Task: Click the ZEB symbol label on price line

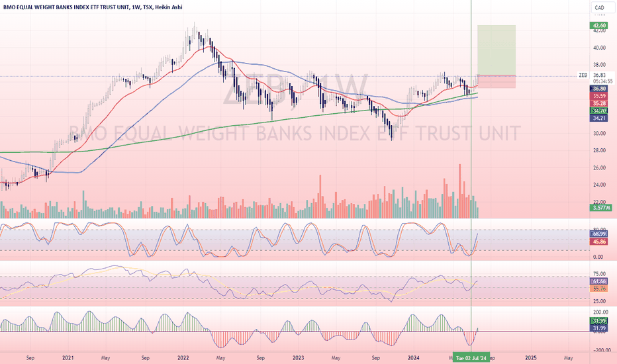Action: (x=583, y=75)
